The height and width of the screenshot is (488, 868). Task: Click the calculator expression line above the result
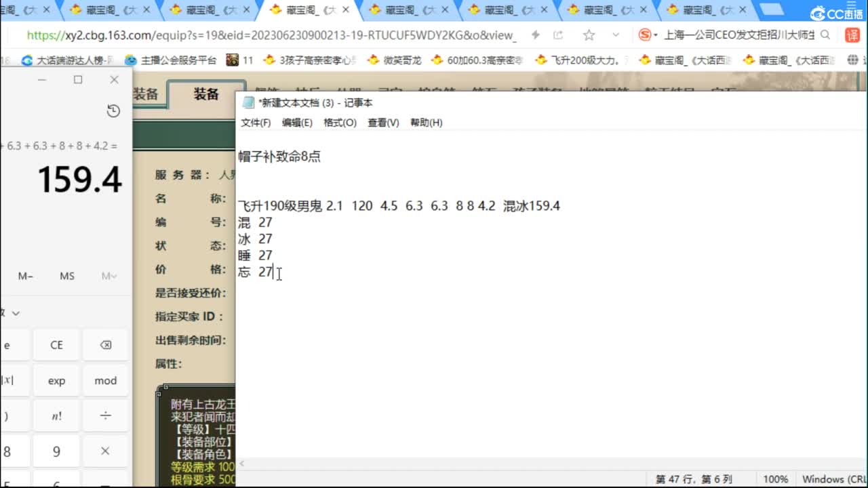tap(60, 146)
